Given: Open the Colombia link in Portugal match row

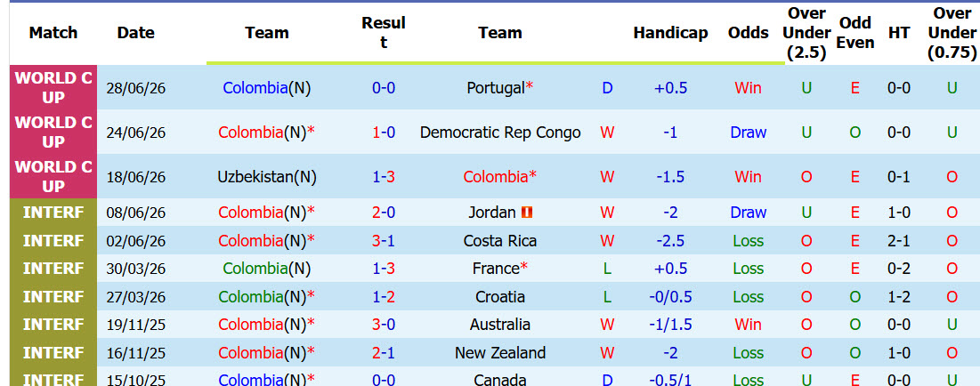Looking at the screenshot, I should coord(255,88).
